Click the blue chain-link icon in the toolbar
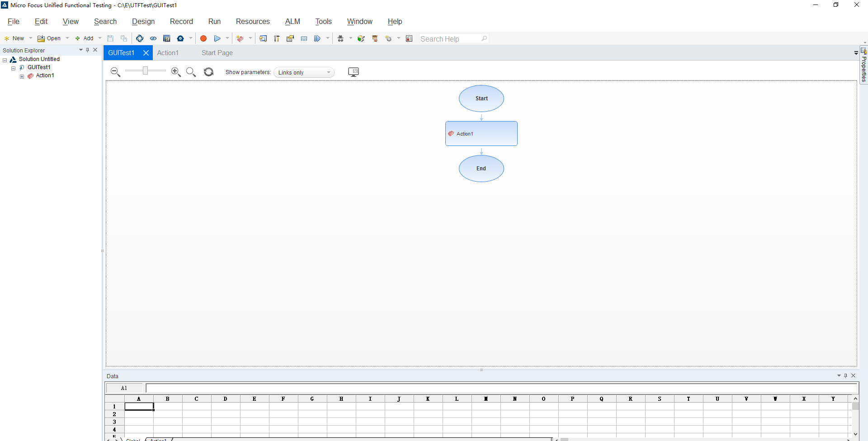The width and height of the screenshot is (868, 441). pyautogui.click(x=153, y=38)
